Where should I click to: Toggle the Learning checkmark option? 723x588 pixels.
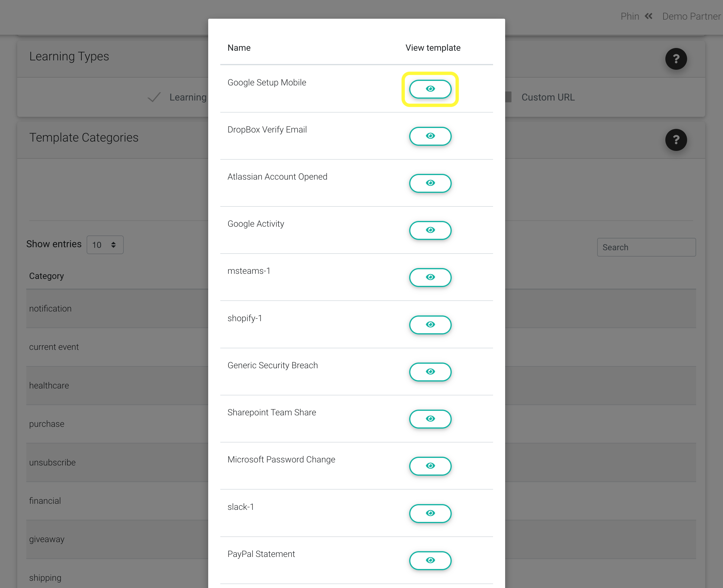coord(154,97)
